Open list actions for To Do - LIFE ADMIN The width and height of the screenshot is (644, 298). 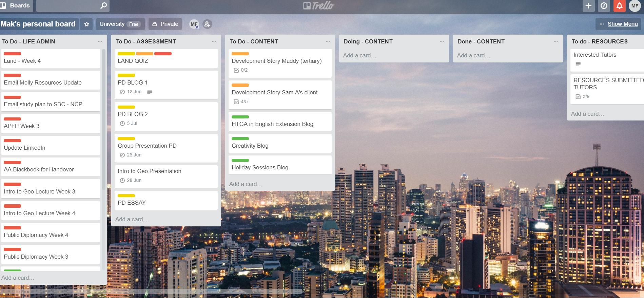100,41
